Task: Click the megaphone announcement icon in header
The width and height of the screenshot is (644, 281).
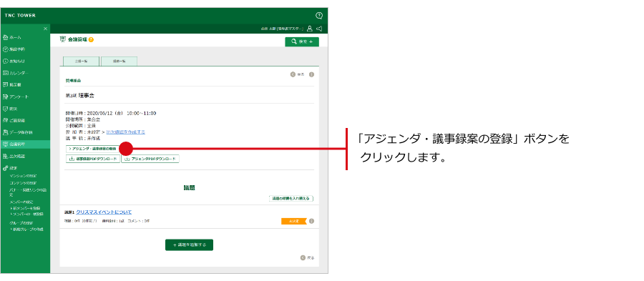Action: 319,29
